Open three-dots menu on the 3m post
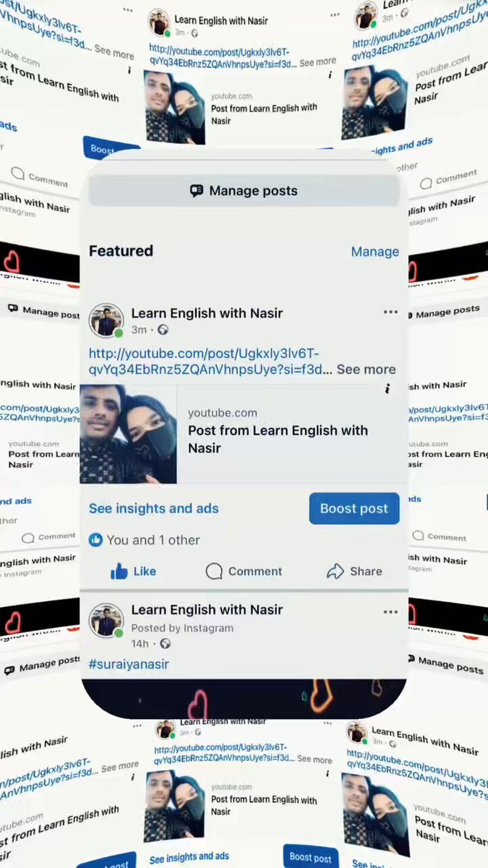 [390, 312]
